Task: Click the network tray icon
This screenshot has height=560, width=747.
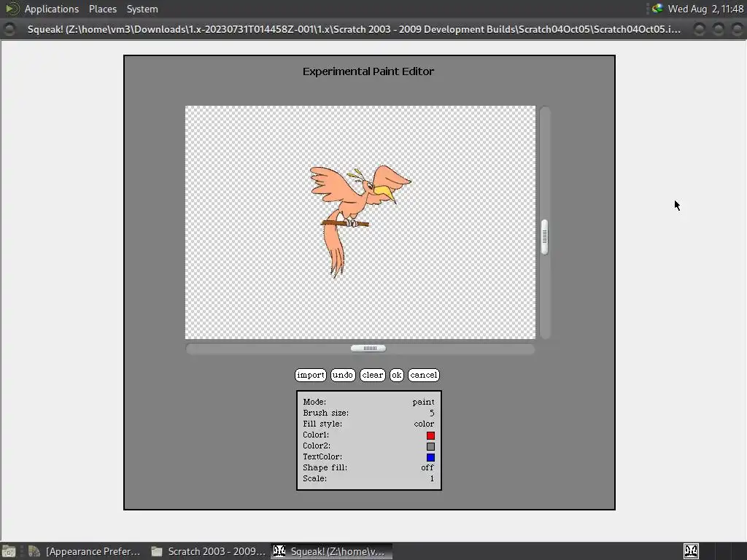Action: coord(657,8)
